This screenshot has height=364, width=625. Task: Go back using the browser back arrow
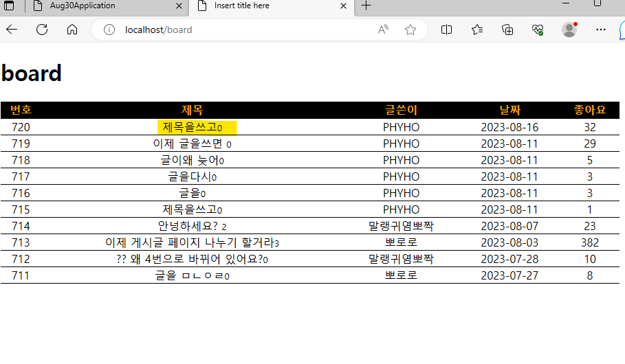[x=12, y=30]
